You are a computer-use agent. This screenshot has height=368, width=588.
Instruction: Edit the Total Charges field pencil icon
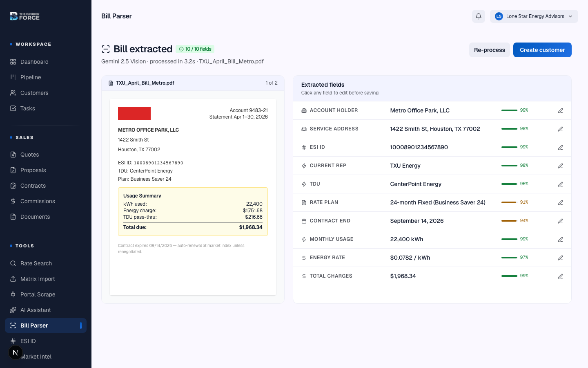pyautogui.click(x=560, y=276)
